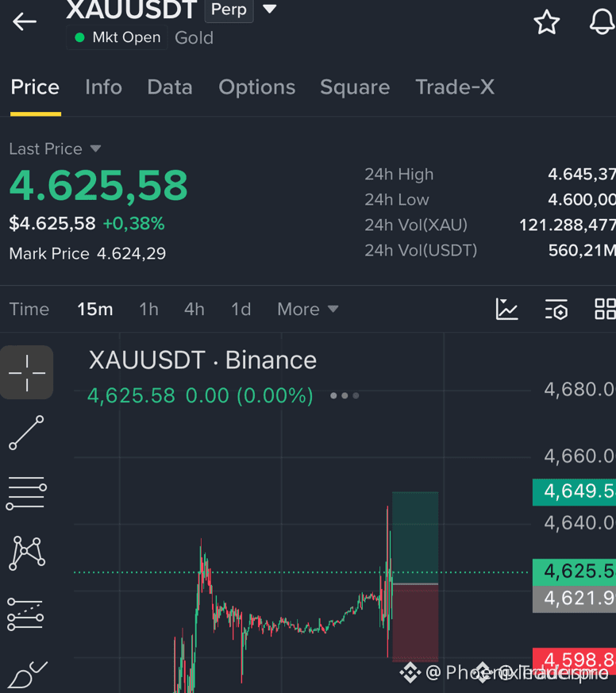Add XAUUSDT to favorites with star icon
616x693 pixels.
[x=547, y=21]
